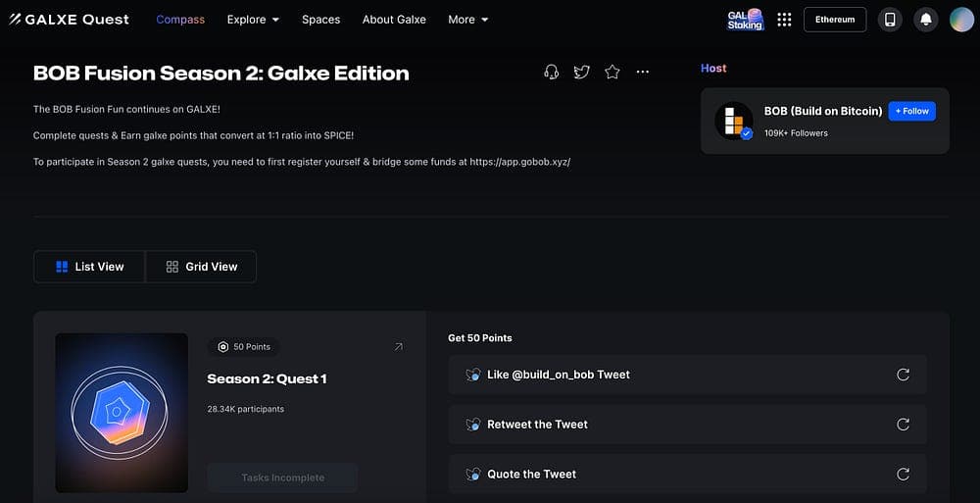Viewport: 980px width, 503px height.
Task: Open the BOB (Build on Bitcoin) host name
Action: tap(823, 111)
